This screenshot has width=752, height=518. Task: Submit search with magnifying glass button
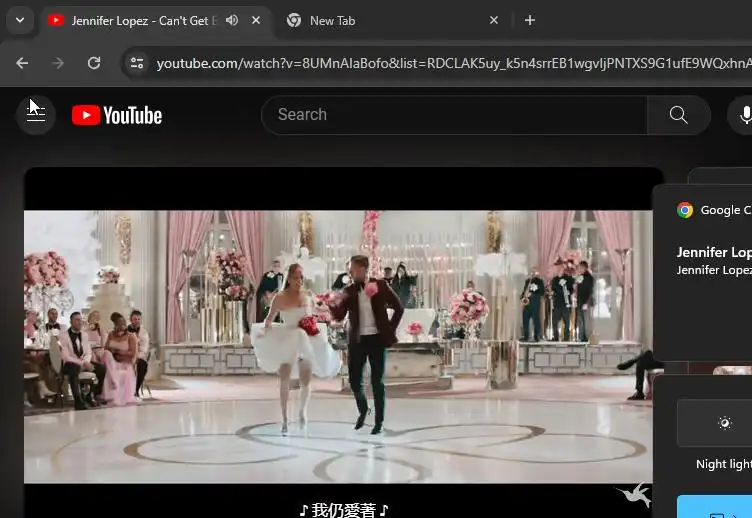pyautogui.click(x=679, y=115)
